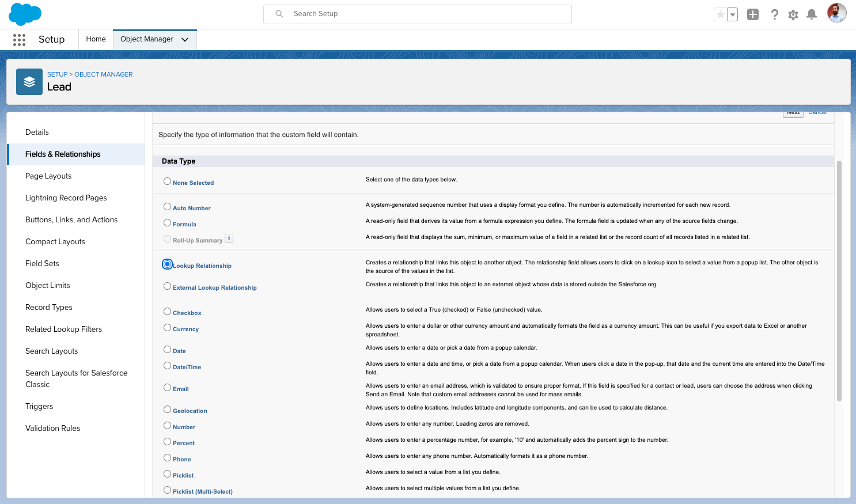Open Fields & Relationships in the sidebar
Screen dimensions: 856x504
point(76,154)
